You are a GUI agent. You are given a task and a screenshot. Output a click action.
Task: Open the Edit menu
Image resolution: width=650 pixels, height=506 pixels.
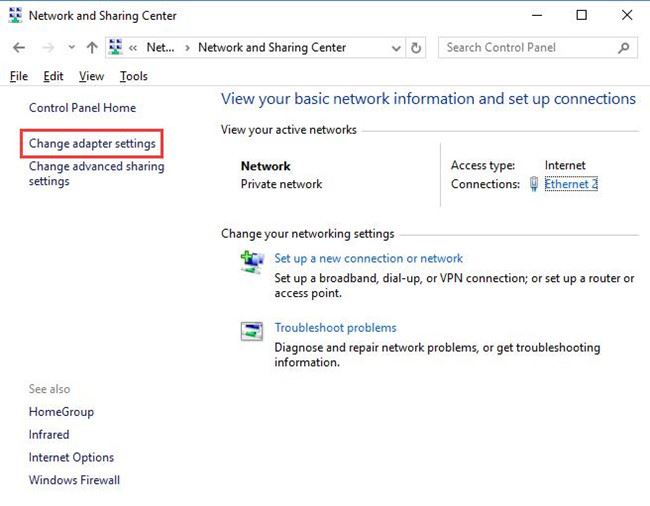point(53,76)
